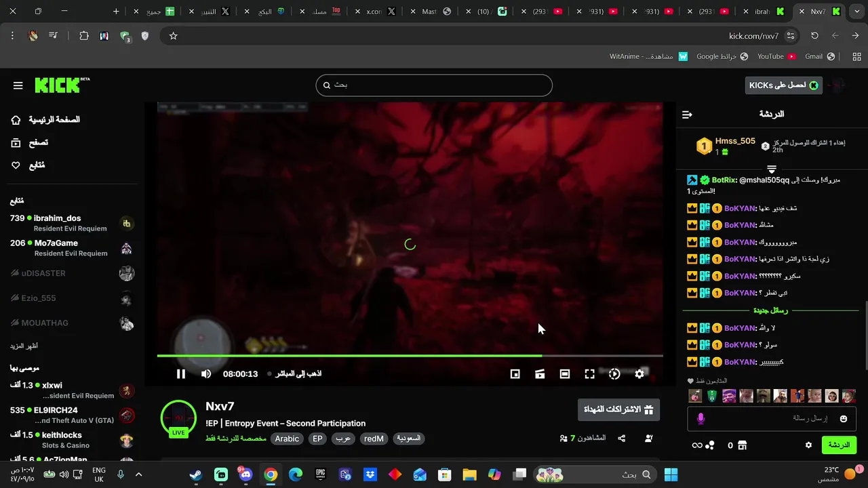
Task: Open the YouTube bookmark
Action: tap(776, 56)
